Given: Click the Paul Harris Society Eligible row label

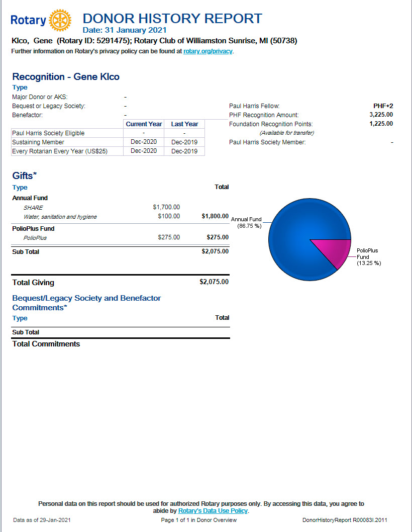Looking at the screenshot, I should (x=48, y=133).
